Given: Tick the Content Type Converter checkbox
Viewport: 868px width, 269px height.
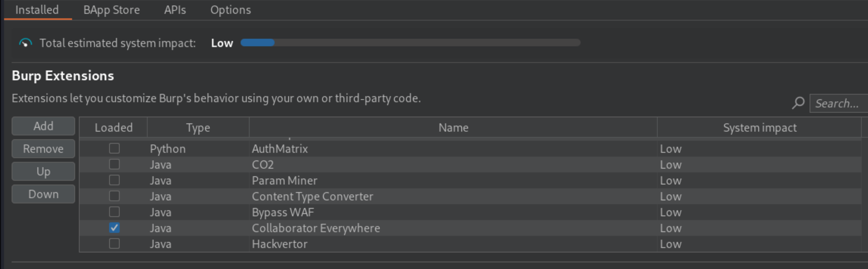Looking at the screenshot, I should point(114,196).
